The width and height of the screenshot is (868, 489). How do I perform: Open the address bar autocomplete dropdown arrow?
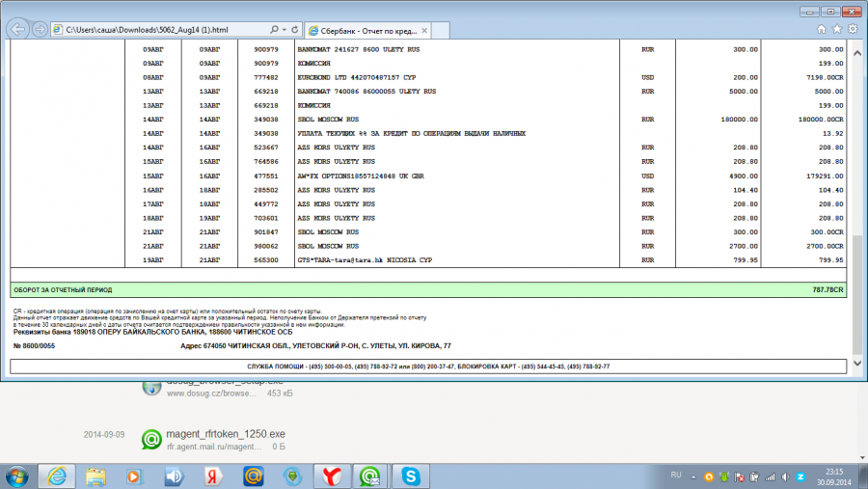click(x=285, y=30)
